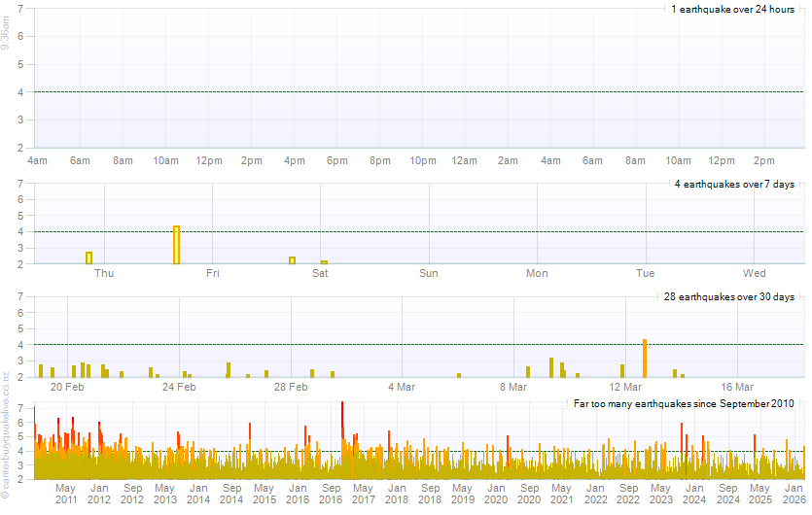
Task: Select the "1 earthquake over 24 hours" label
Action: click(x=732, y=9)
